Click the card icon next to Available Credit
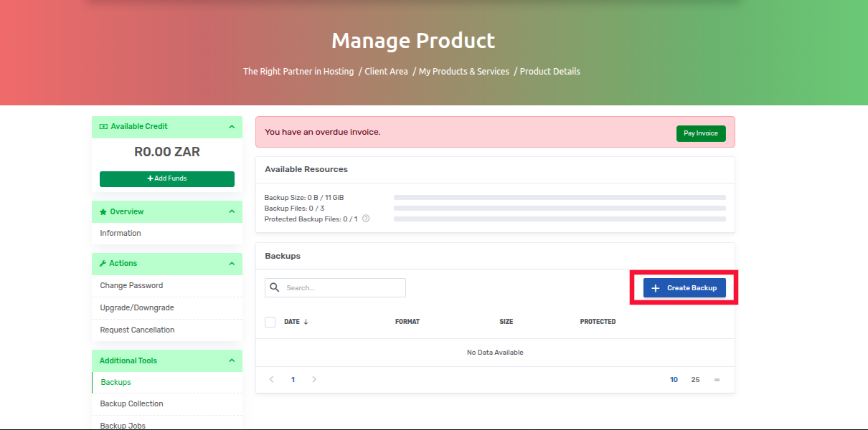Viewport: 868px width, 430px height. coord(103,126)
